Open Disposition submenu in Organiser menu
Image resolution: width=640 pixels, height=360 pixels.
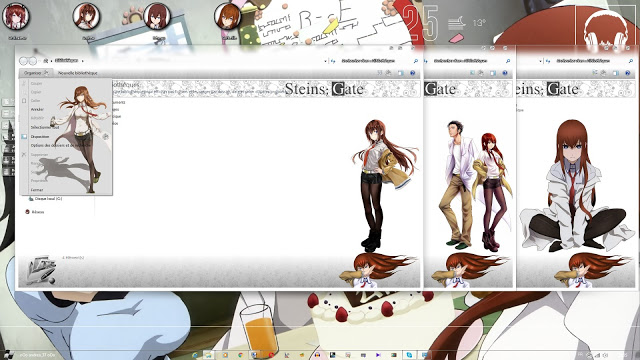pyautogui.click(x=40, y=137)
